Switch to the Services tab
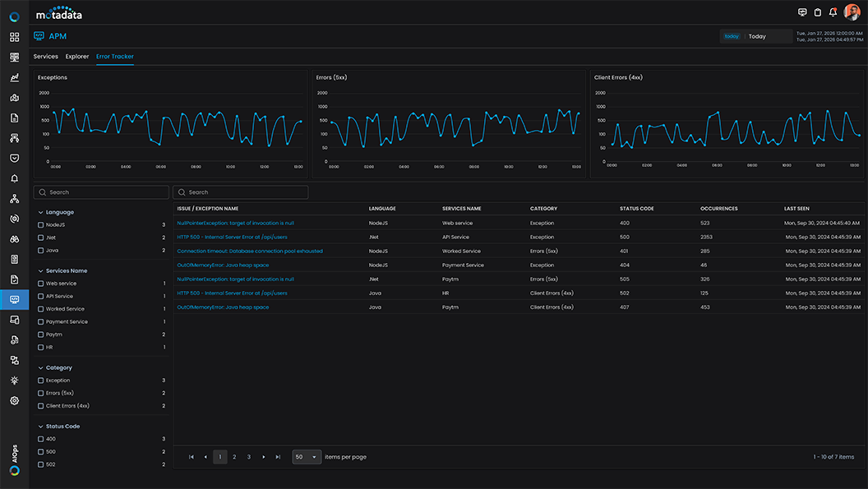Screen dimensions: 868x489 tap(45, 56)
